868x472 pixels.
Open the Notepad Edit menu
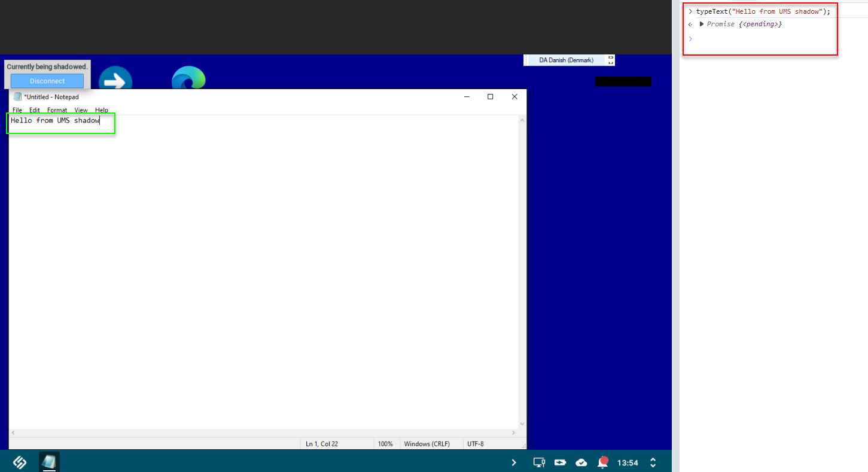[x=35, y=110]
